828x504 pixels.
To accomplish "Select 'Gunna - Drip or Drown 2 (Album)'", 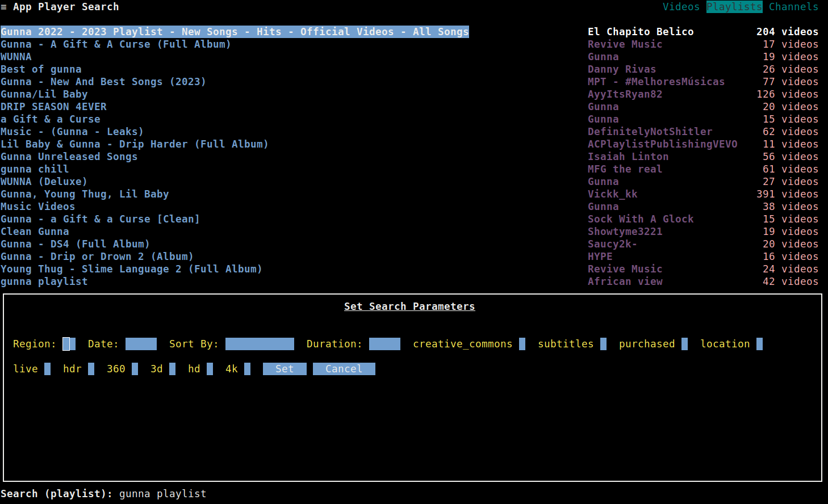I will [x=97, y=257].
